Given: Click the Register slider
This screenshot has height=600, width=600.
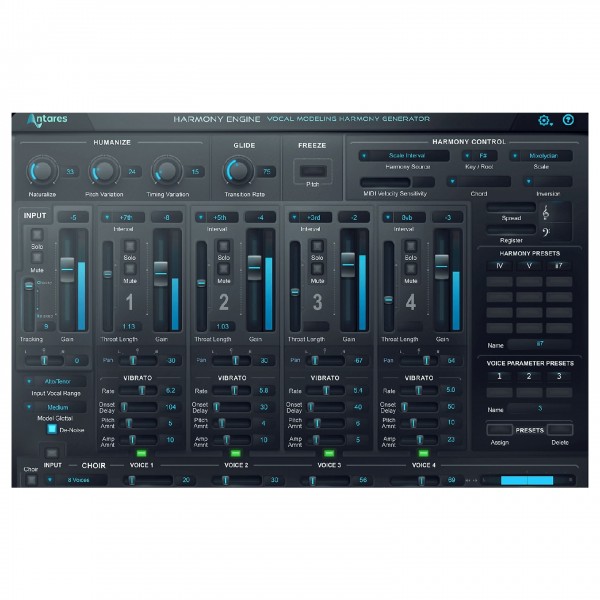Looking at the screenshot, I should pos(511,229).
